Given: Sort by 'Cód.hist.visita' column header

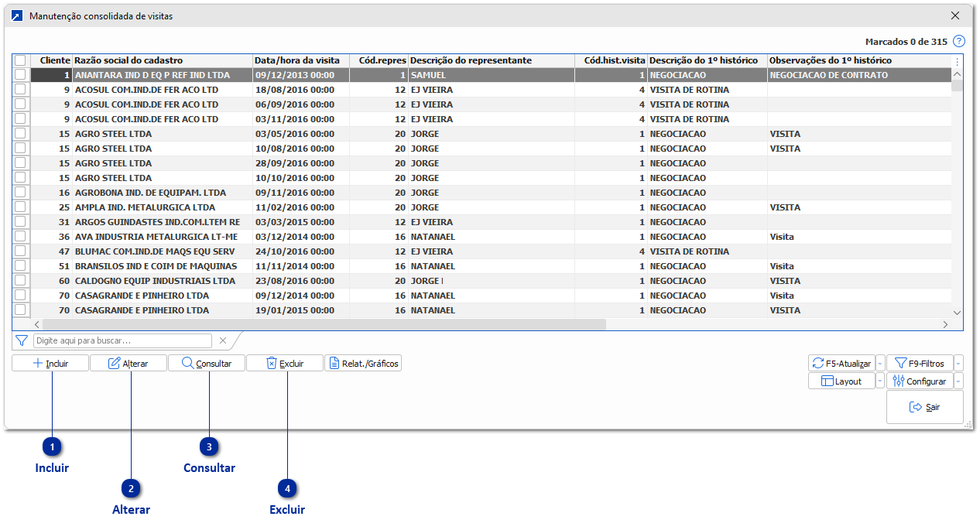Looking at the screenshot, I should coord(611,60).
